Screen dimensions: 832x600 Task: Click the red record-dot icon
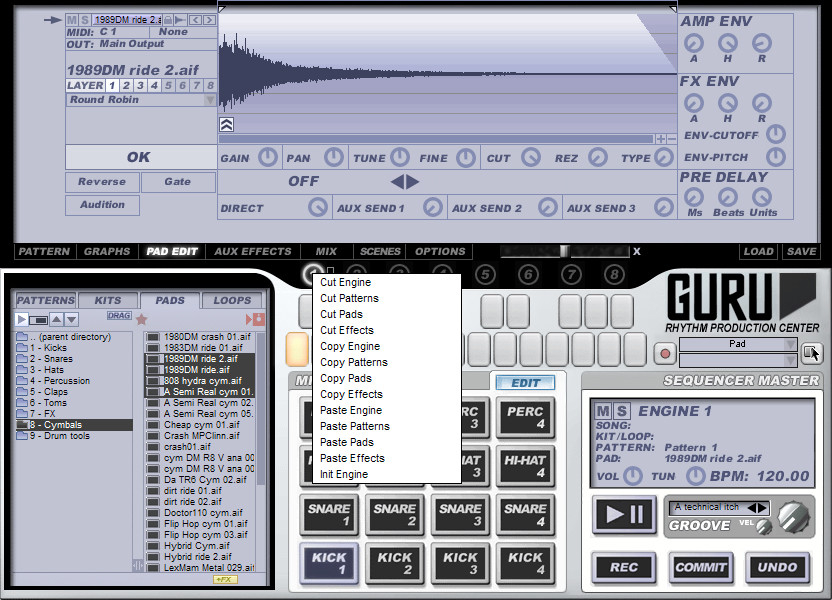[x=665, y=353]
